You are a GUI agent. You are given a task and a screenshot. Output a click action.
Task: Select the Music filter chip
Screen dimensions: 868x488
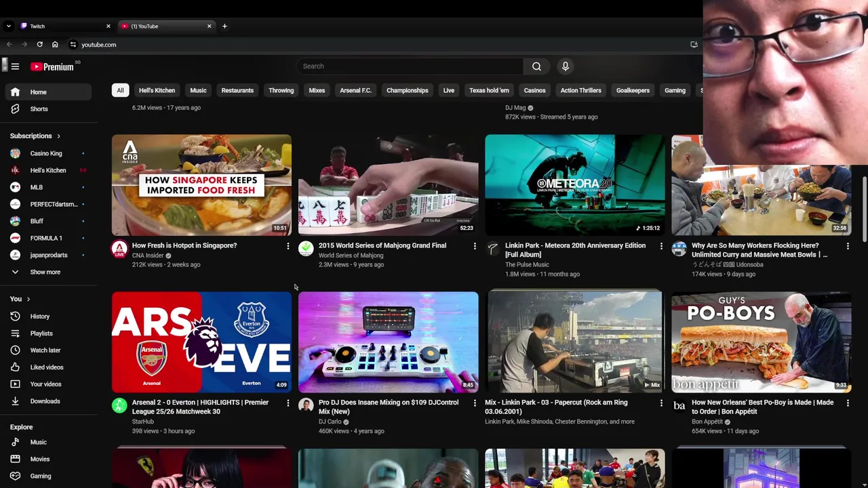pyautogui.click(x=198, y=90)
